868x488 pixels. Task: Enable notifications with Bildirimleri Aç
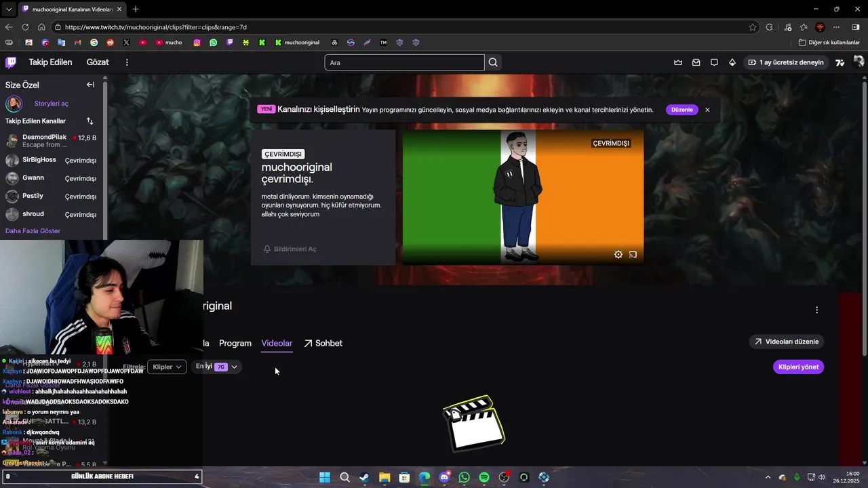(290, 249)
